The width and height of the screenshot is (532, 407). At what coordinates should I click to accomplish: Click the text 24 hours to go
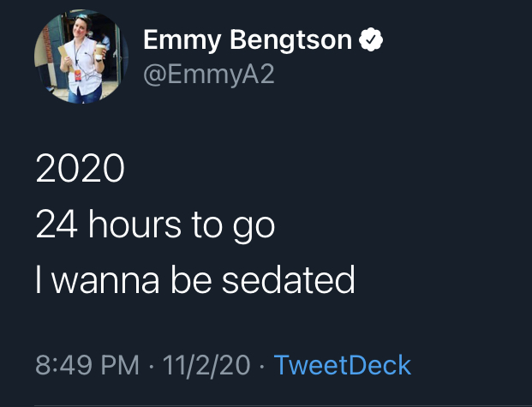(x=155, y=224)
